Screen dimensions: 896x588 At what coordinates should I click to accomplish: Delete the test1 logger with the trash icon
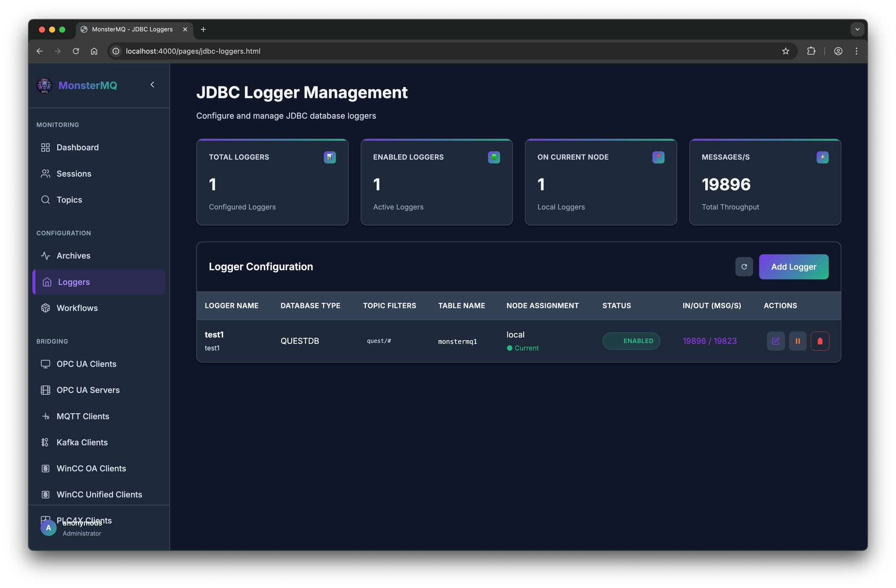click(x=820, y=341)
